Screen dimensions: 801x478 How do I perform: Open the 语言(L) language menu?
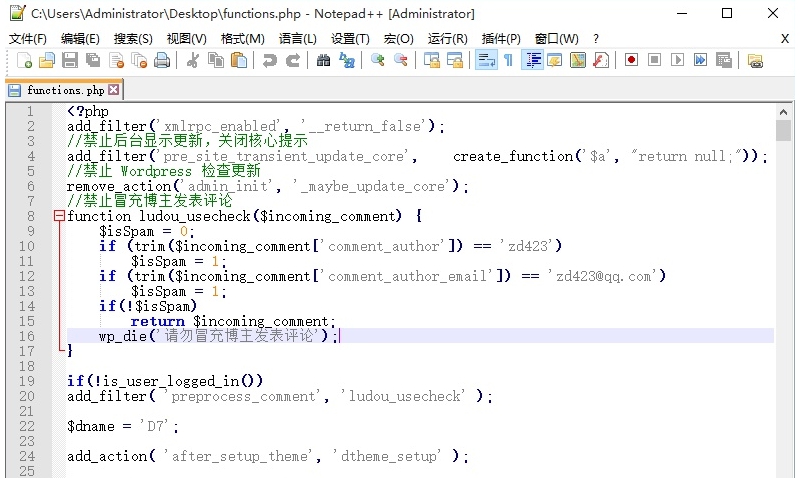[297, 38]
